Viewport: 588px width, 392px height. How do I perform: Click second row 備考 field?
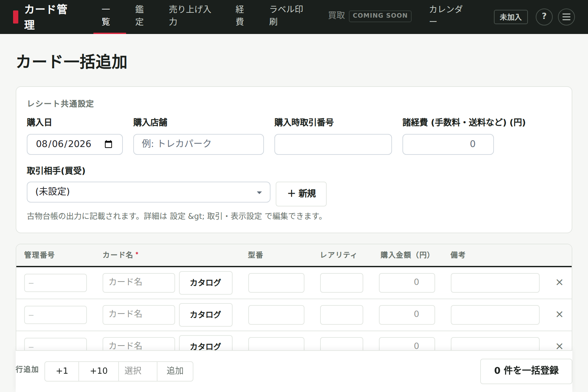495,315
